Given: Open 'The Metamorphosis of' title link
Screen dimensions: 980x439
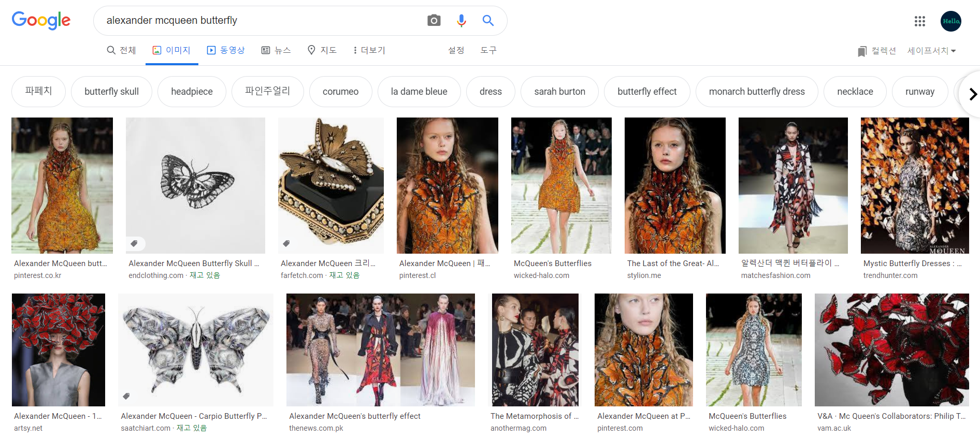Looking at the screenshot, I should point(535,416).
